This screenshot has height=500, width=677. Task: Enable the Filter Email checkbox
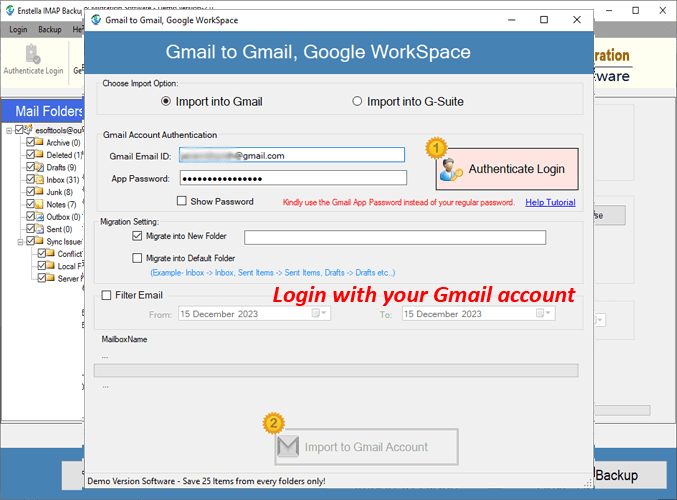click(106, 295)
